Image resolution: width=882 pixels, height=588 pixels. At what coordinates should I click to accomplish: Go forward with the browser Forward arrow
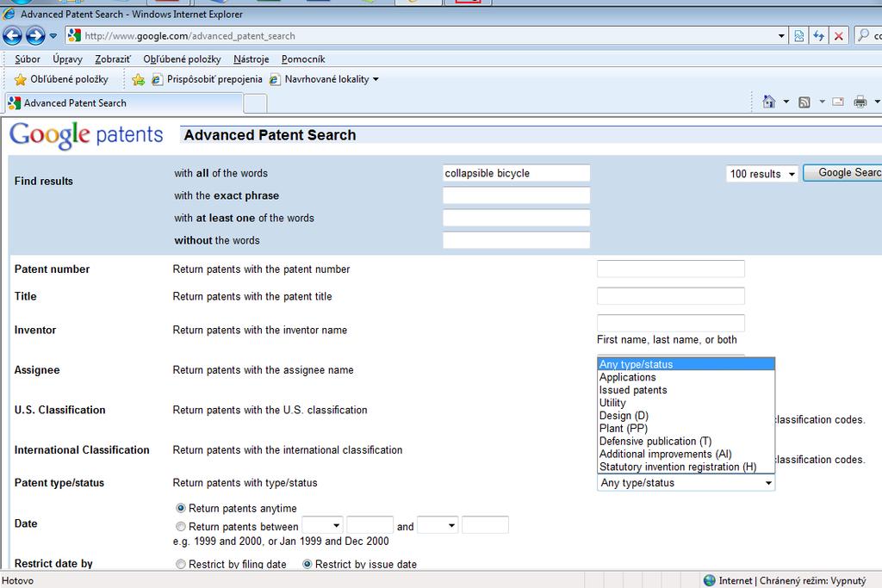tap(35, 36)
